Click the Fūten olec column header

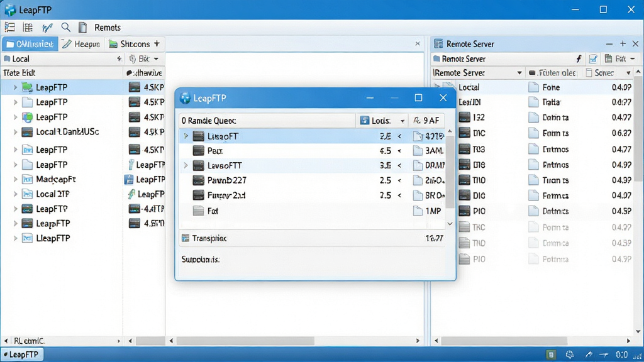(552, 73)
